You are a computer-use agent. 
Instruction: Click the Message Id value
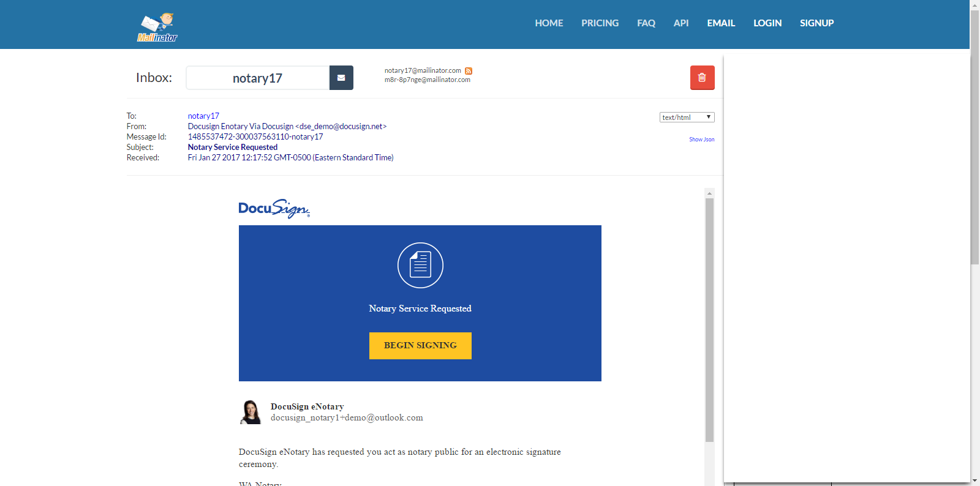tap(255, 137)
